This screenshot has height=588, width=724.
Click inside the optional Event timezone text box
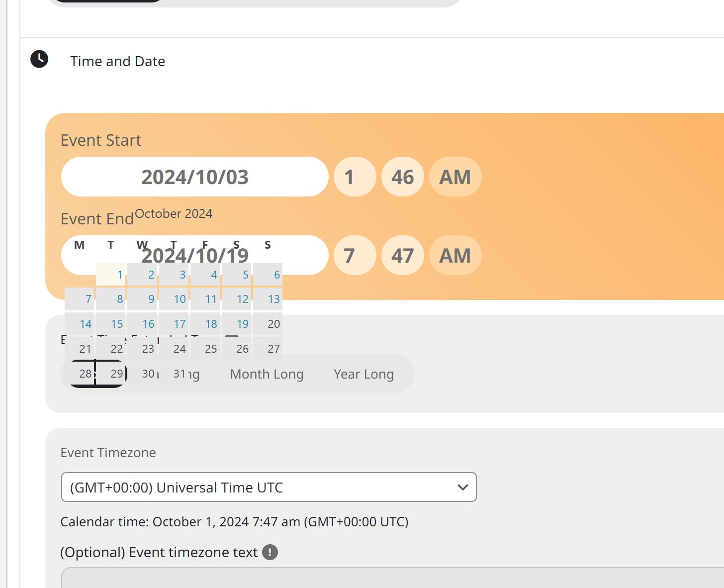tap(392, 578)
